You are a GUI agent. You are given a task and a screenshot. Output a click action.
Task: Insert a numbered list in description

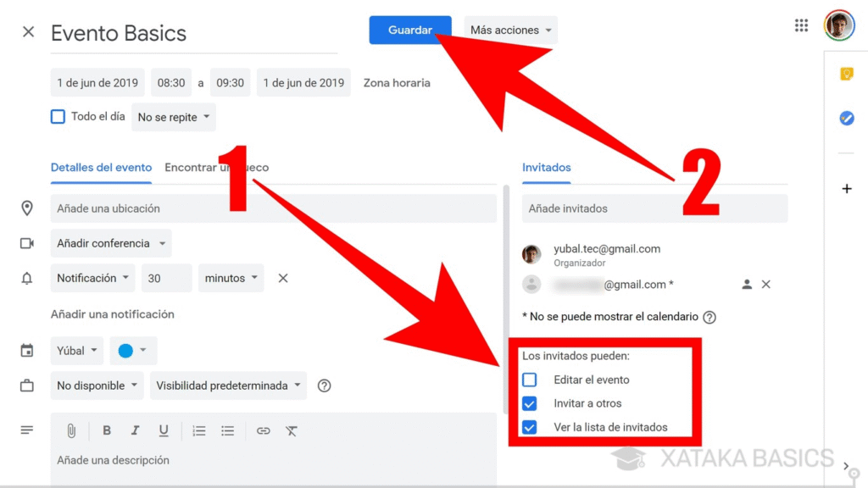coord(199,430)
